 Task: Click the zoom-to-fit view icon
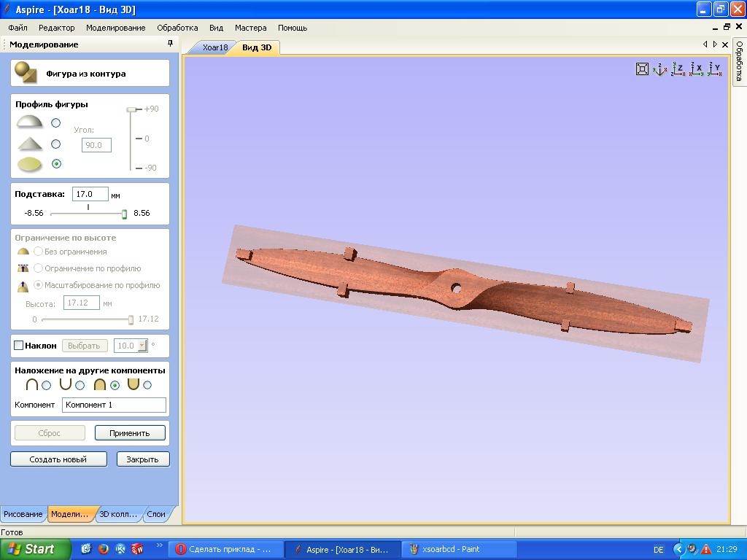[642, 69]
